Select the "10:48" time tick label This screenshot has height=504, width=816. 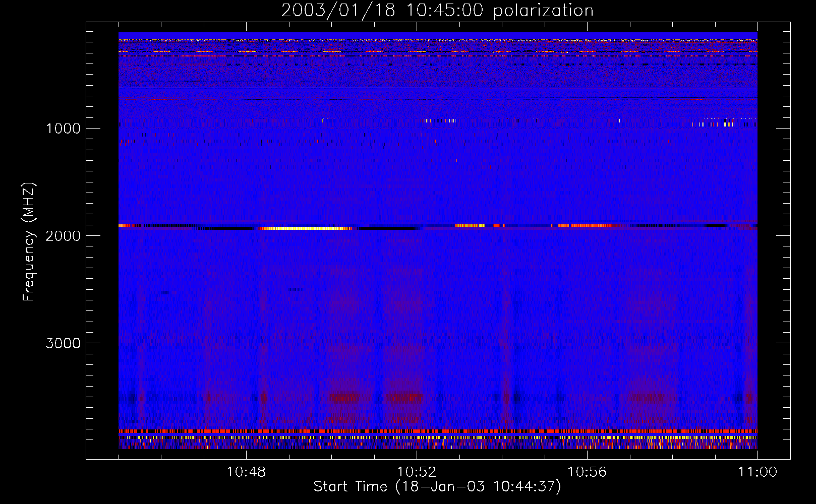tap(246, 472)
